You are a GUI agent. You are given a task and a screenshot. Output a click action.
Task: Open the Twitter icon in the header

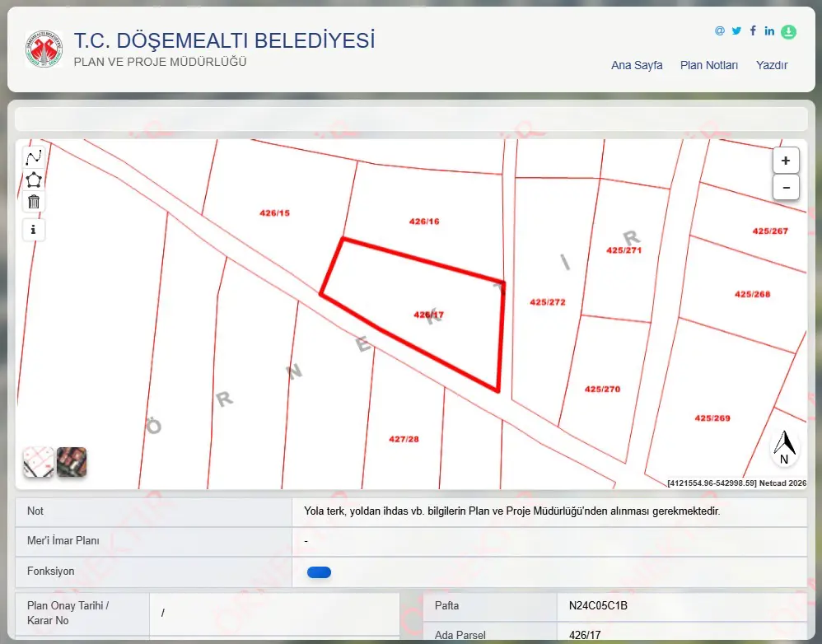click(736, 31)
